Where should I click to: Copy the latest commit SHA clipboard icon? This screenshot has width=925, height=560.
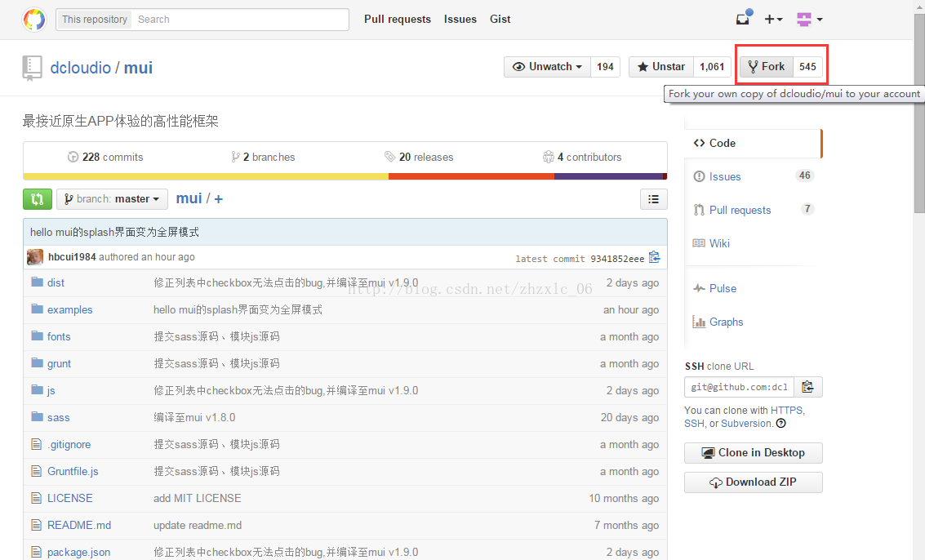pyautogui.click(x=654, y=257)
